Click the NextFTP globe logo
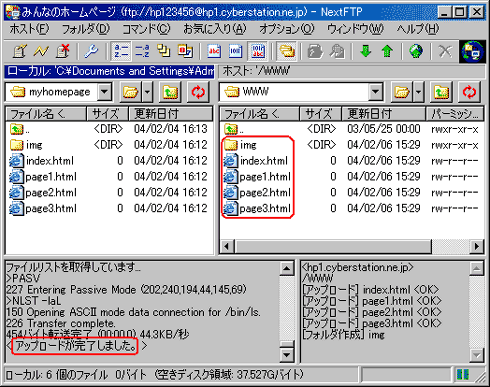The width and height of the screenshot is (490, 387). coord(472,51)
